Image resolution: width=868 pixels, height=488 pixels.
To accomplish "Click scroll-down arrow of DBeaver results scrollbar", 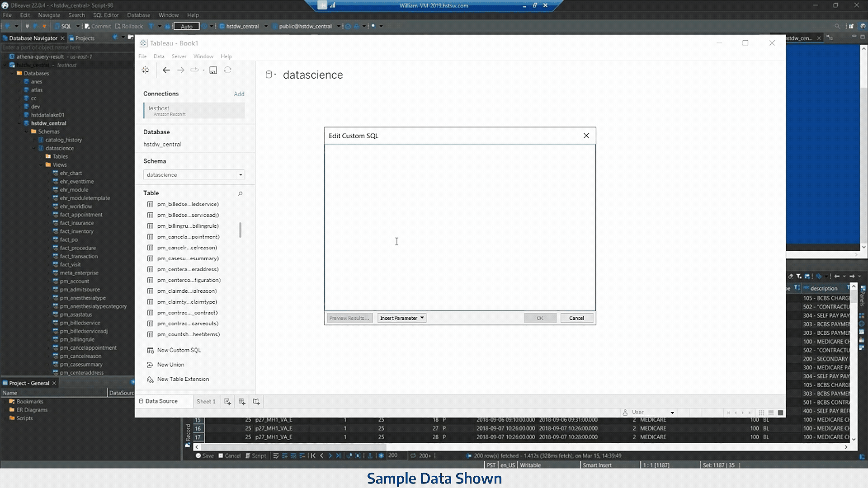I will click(854, 439).
